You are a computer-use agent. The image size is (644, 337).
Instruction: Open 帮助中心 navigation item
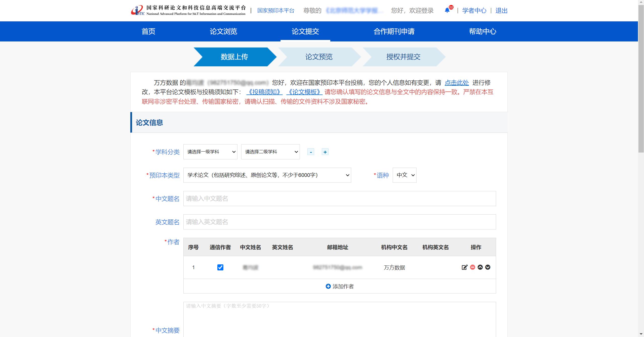[x=482, y=31]
